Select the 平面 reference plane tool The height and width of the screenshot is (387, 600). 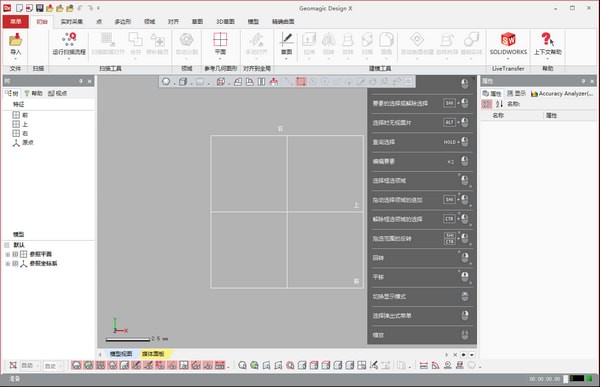pos(220,39)
